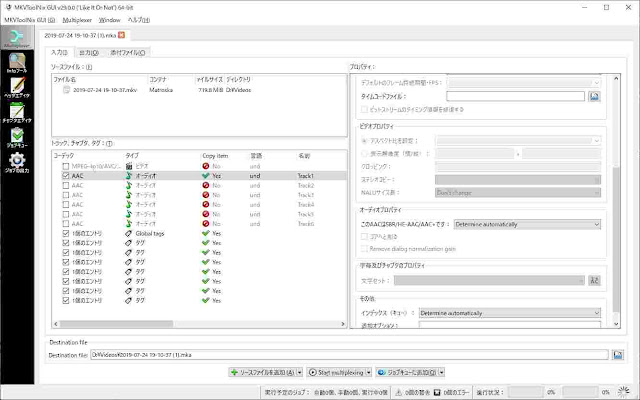Check the AAC Track2 checkbox
Screen dimensions: 640x400
(x=66, y=185)
